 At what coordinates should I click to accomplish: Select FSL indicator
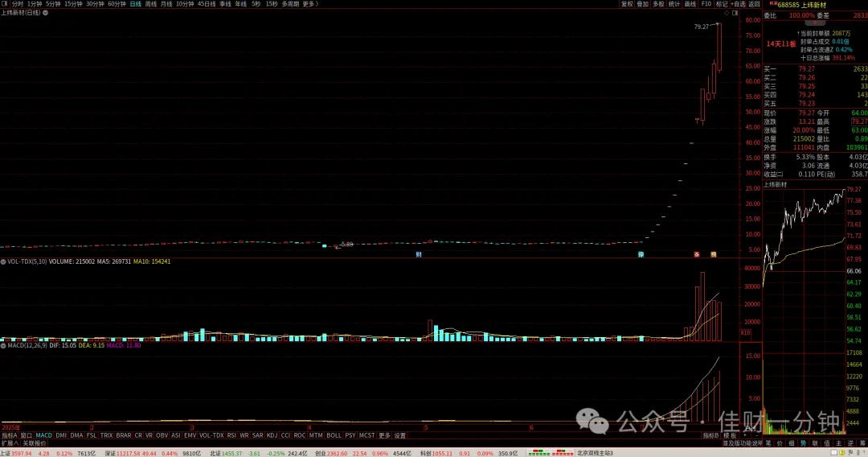point(92,435)
